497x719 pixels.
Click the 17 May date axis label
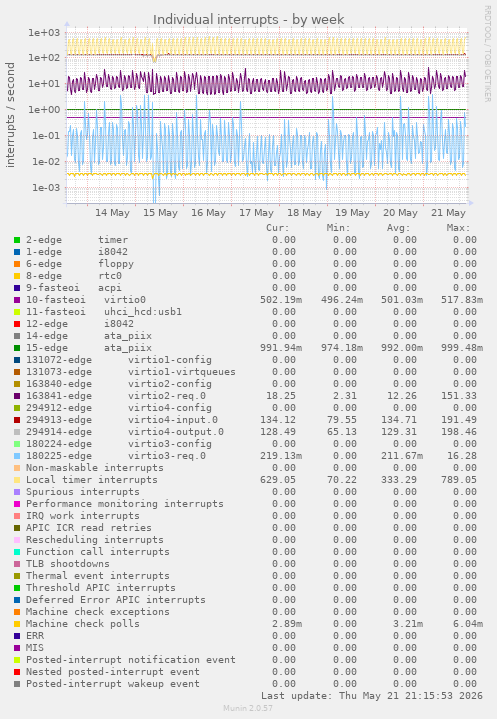(x=256, y=213)
